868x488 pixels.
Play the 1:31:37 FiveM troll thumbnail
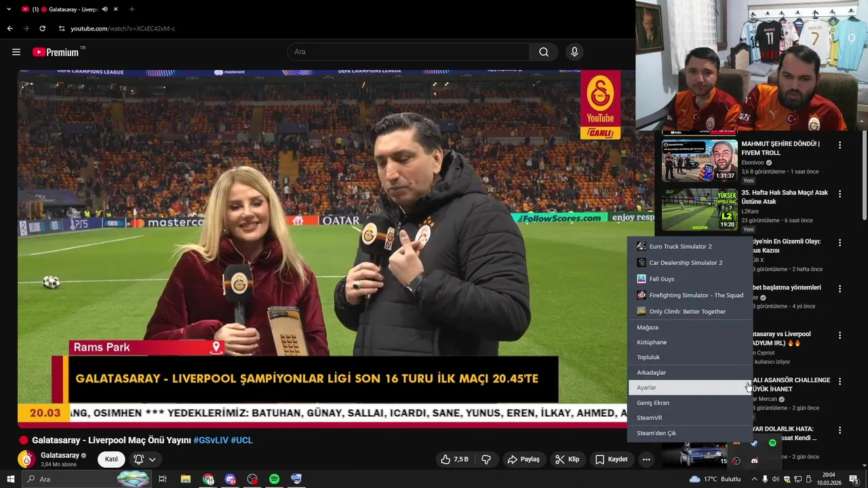[700, 161]
